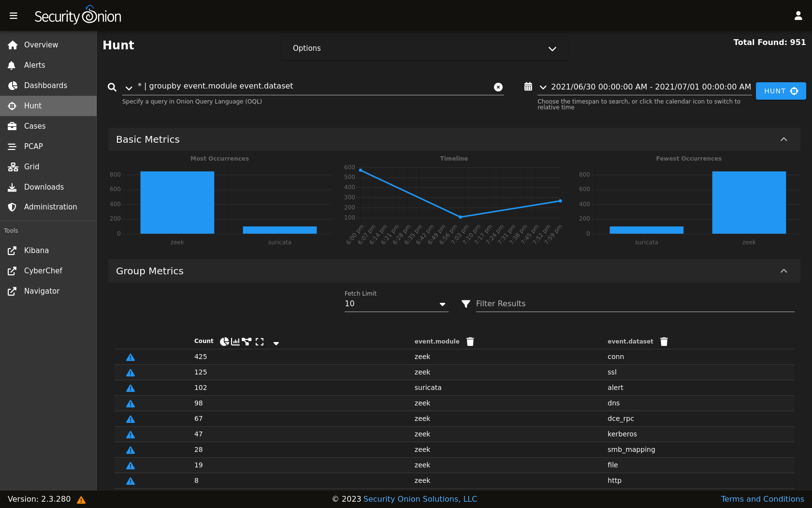Collapse the Basic Metrics section

[783, 139]
